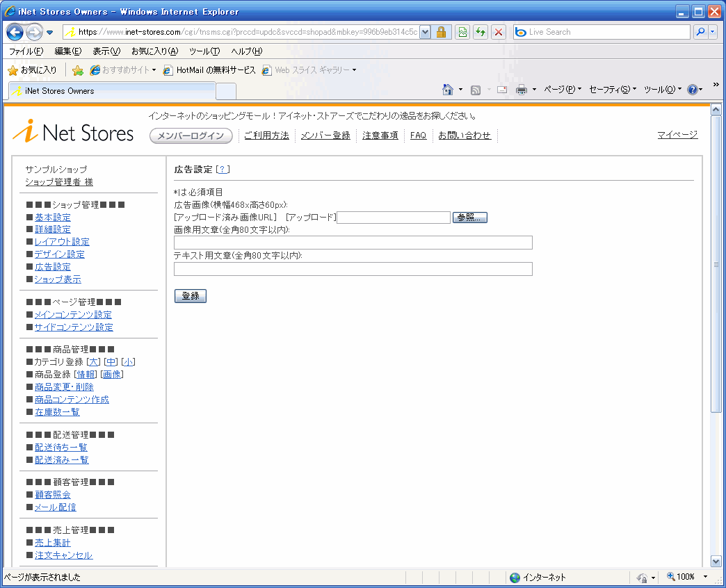Click the Stop loading X icon

click(499, 32)
